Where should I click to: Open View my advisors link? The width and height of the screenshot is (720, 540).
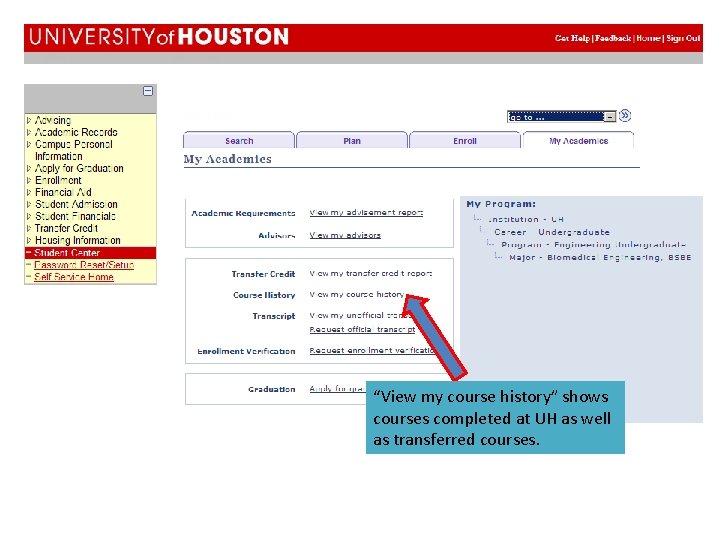pyautogui.click(x=345, y=235)
